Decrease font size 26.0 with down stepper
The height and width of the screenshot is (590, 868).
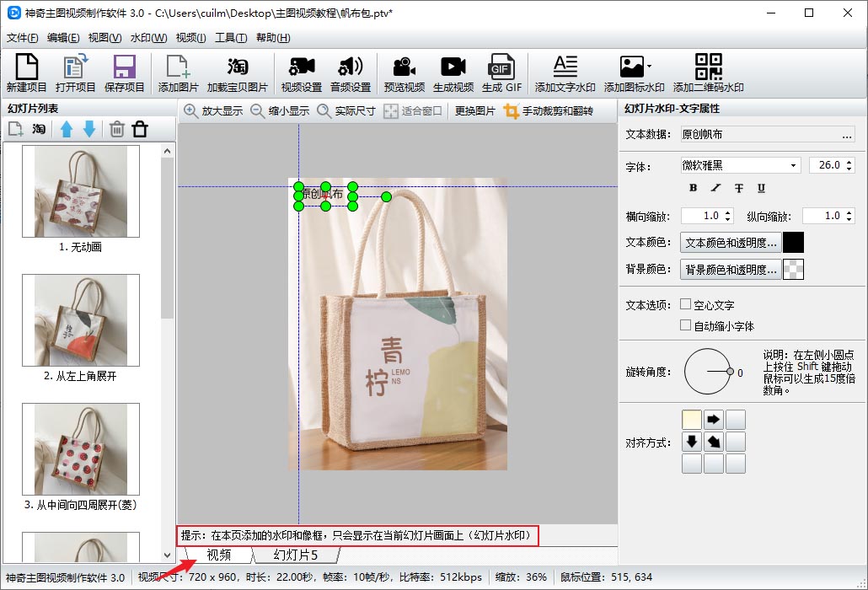click(849, 169)
